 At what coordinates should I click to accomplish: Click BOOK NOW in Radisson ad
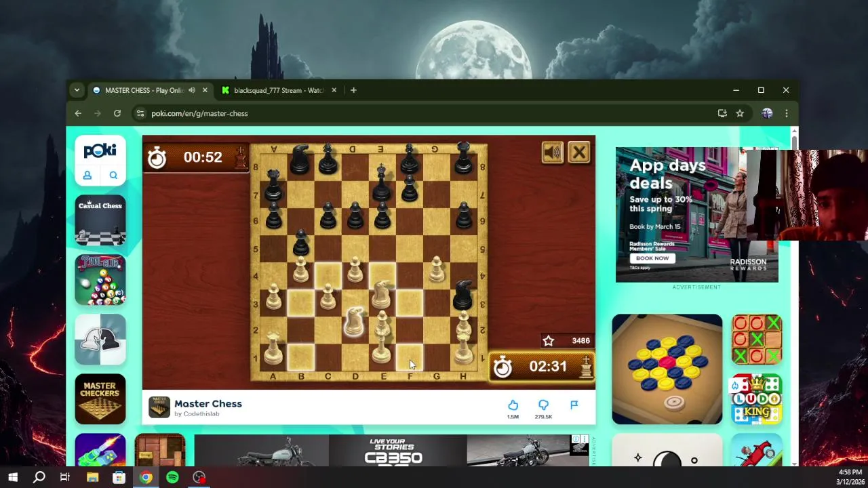click(652, 258)
